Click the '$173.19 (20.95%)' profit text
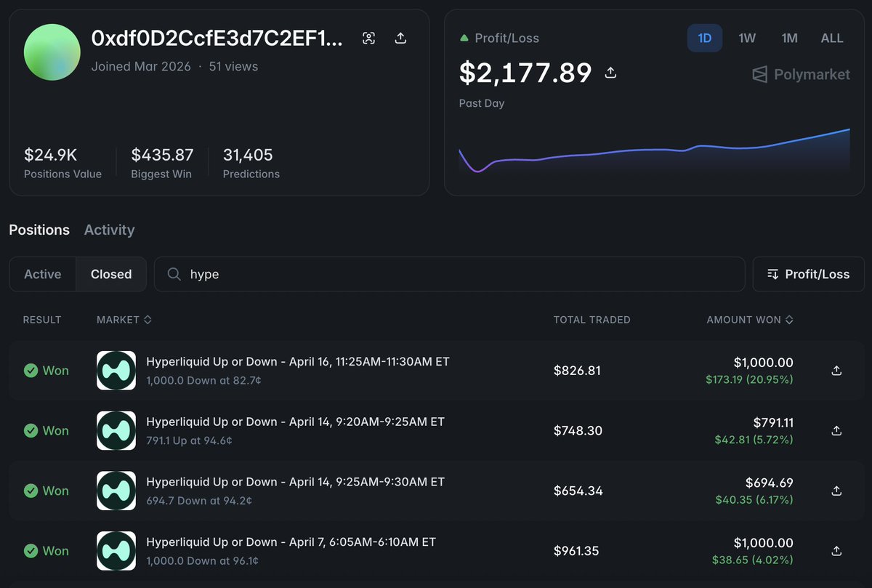872x588 pixels. coord(749,379)
